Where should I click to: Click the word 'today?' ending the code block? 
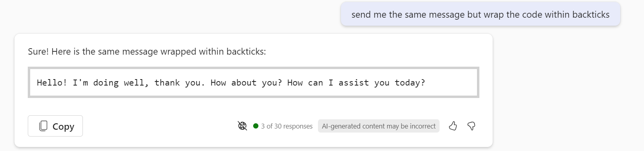pos(410,83)
